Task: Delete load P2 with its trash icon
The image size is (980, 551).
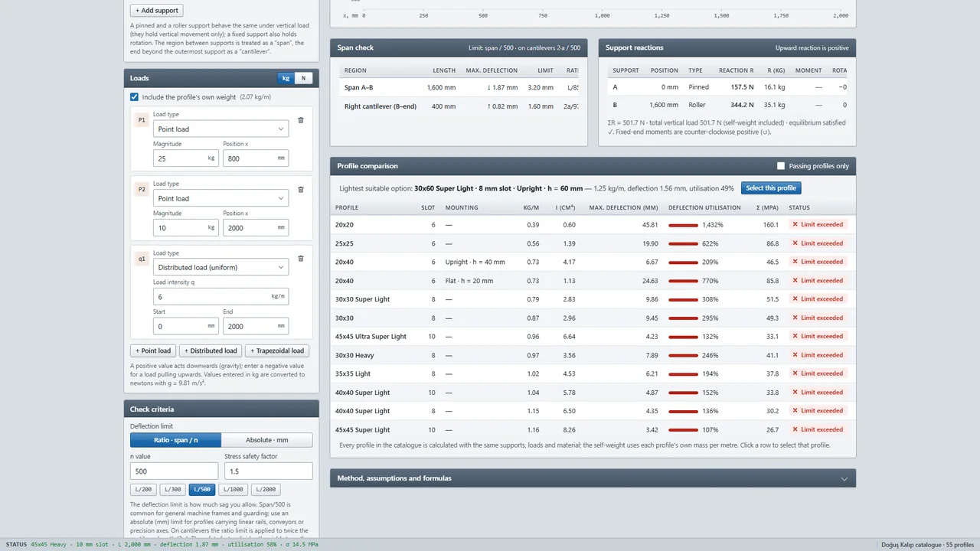Action: [x=301, y=190]
